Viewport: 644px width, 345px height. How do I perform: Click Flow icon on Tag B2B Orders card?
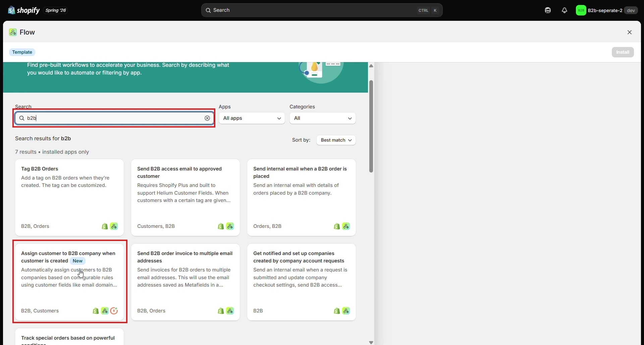(x=114, y=226)
